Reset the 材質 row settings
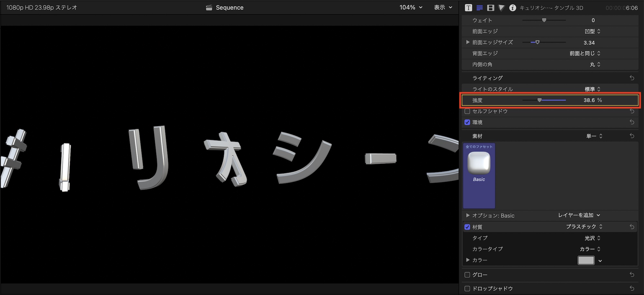The image size is (644, 295). [632, 227]
